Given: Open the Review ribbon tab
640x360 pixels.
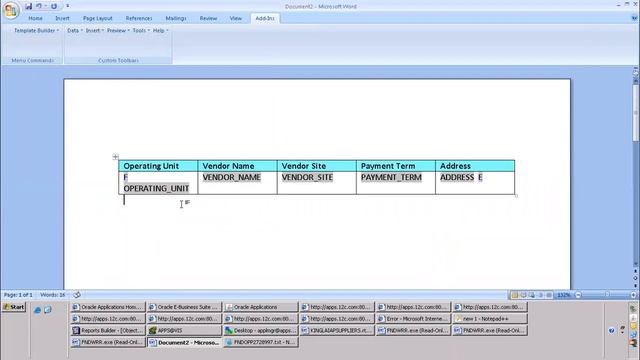Looking at the screenshot, I should click(208, 18).
